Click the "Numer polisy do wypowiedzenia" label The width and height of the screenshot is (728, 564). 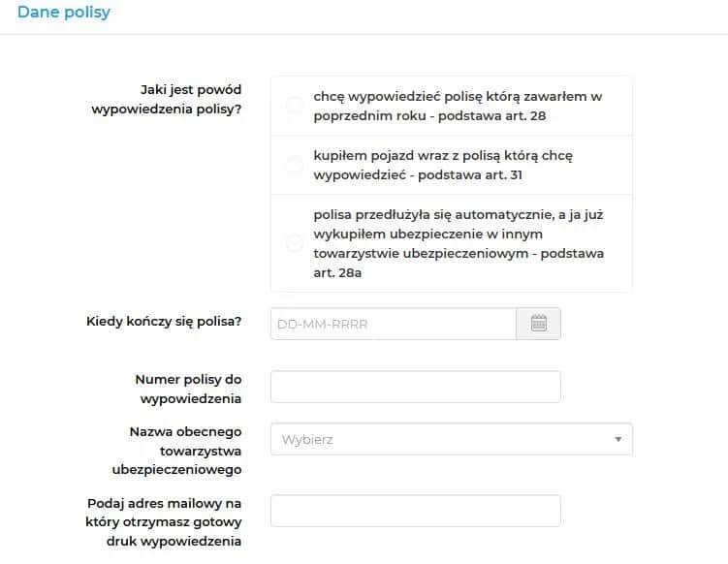(x=188, y=388)
